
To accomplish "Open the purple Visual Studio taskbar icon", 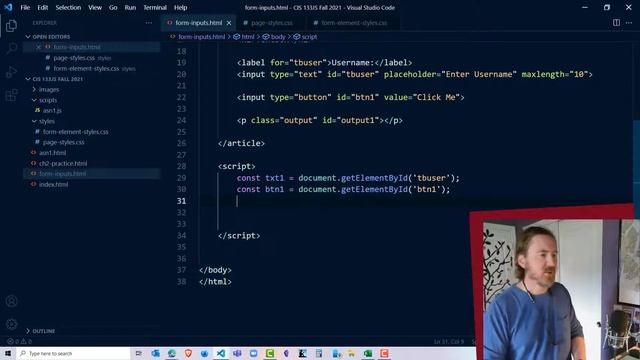I will pyautogui.click(x=286, y=353).
